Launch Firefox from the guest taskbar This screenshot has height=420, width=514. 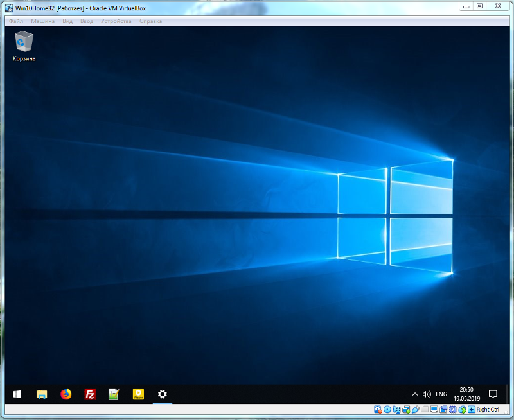tap(66, 394)
